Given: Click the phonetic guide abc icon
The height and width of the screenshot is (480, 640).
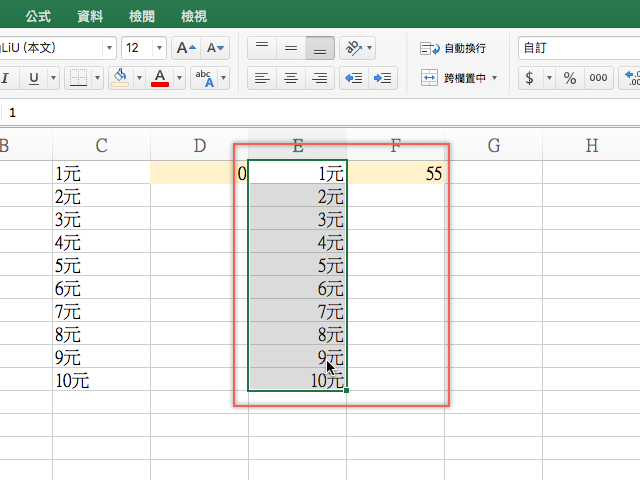Looking at the screenshot, I should [204, 78].
